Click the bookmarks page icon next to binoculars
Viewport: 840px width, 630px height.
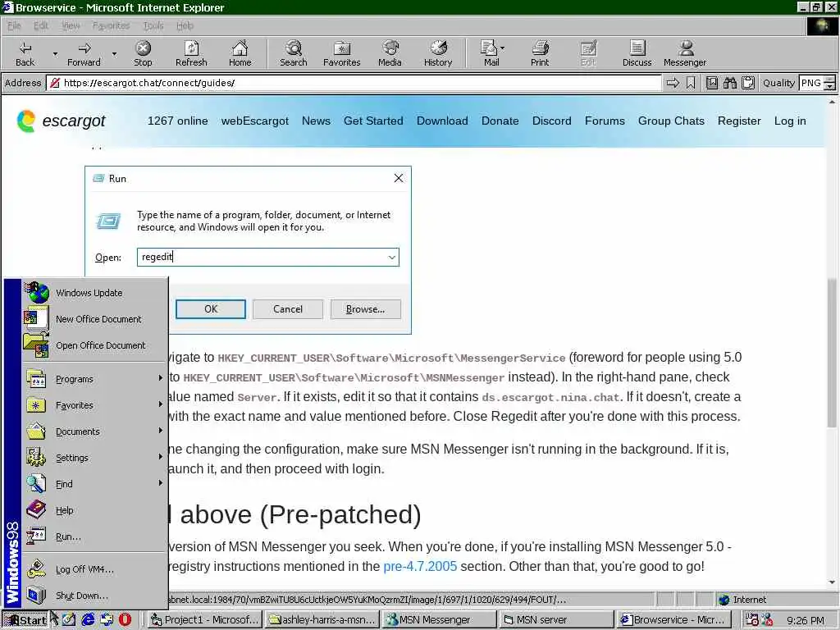711,83
